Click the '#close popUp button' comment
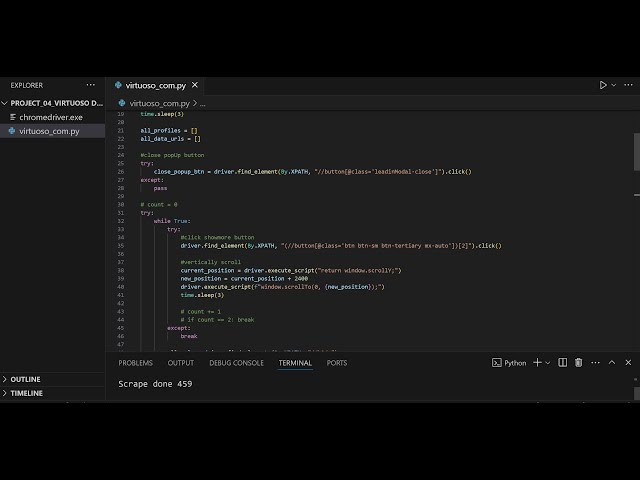The image size is (640, 480). [172, 155]
